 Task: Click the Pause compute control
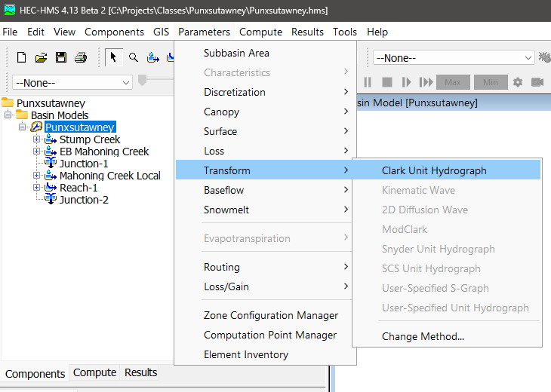point(368,82)
